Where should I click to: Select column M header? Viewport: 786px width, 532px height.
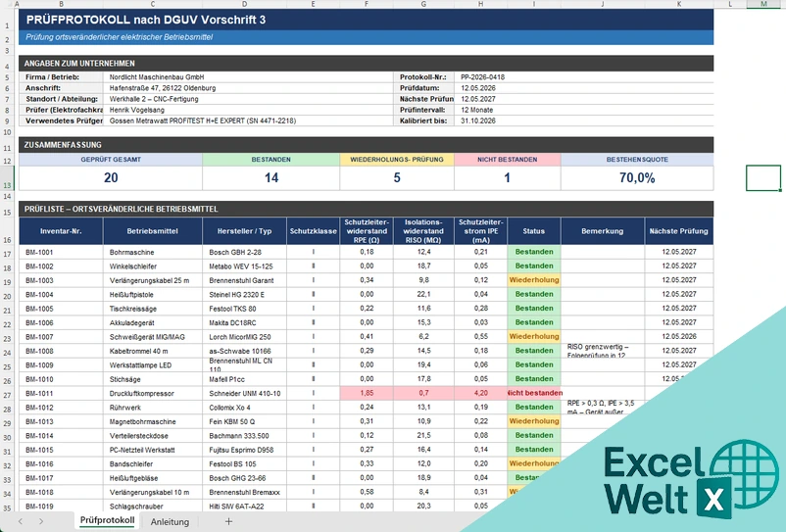[x=762, y=4]
